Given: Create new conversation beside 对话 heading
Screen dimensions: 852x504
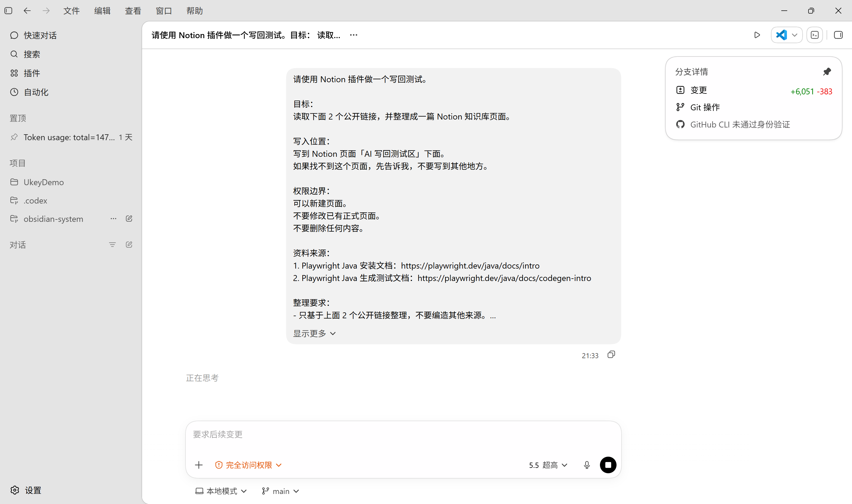Looking at the screenshot, I should click(x=129, y=245).
